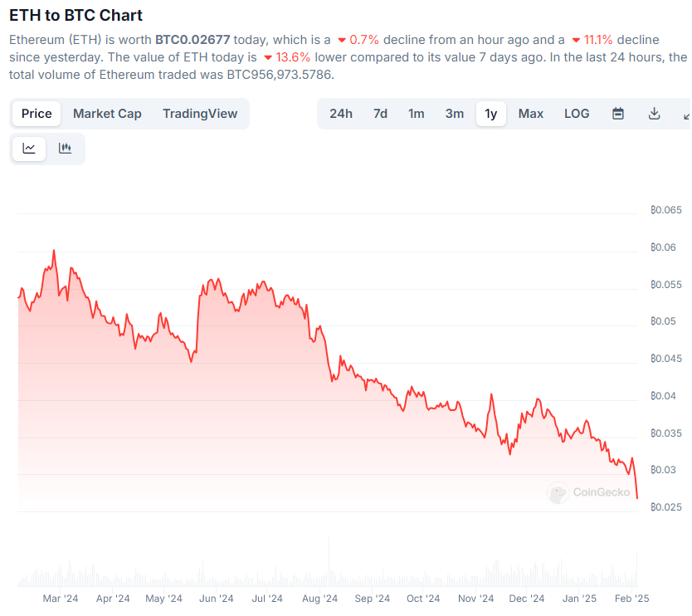The width and height of the screenshot is (692, 616).
Task: Switch to candlestick chart view icon
Action: tap(65, 149)
